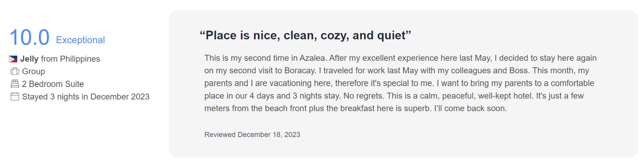Viewport: 644px width, 168px height.
Task: Click the review title about nice, clean place
Action: click(x=305, y=35)
